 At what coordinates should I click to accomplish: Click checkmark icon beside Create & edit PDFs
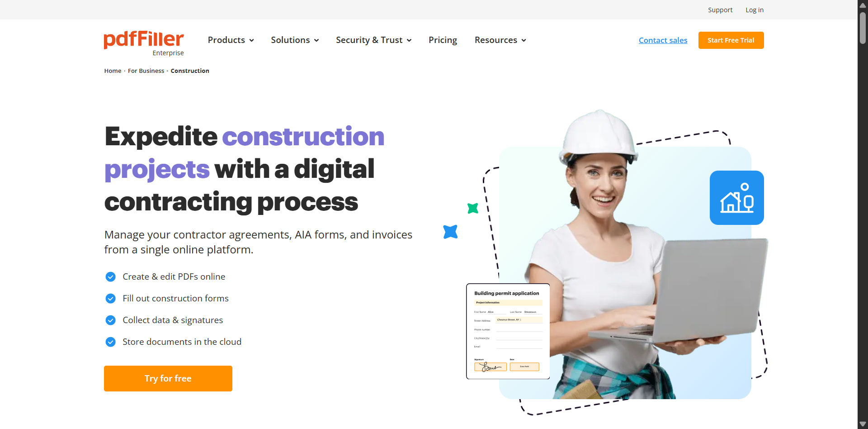(110, 276)
